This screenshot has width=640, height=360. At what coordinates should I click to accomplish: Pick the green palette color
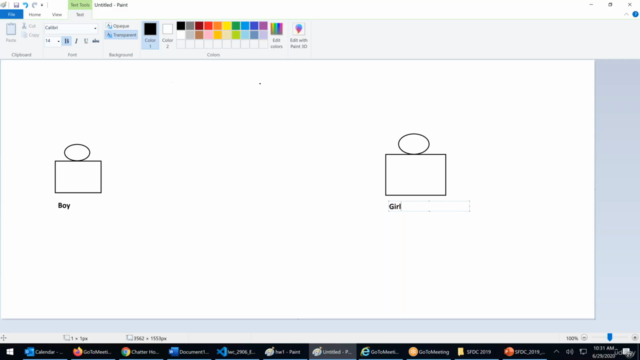236,26
